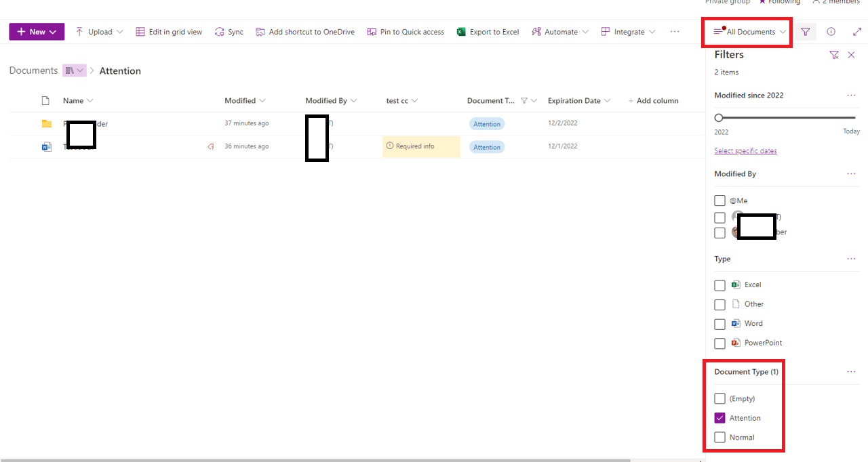Click the Add column button
Image resolution: width=868 pixels, height=462 pixels.
pyautogui.click(x=654, y=101)
